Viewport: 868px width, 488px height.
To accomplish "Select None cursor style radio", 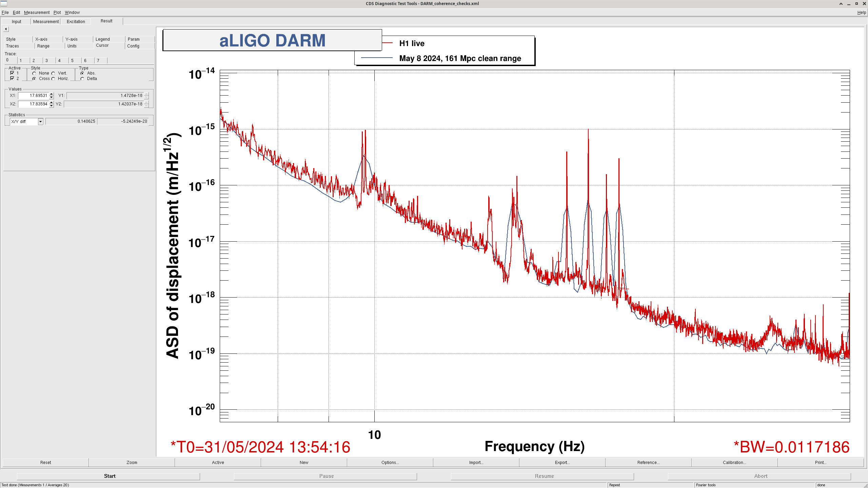I will tap(34, 73).
